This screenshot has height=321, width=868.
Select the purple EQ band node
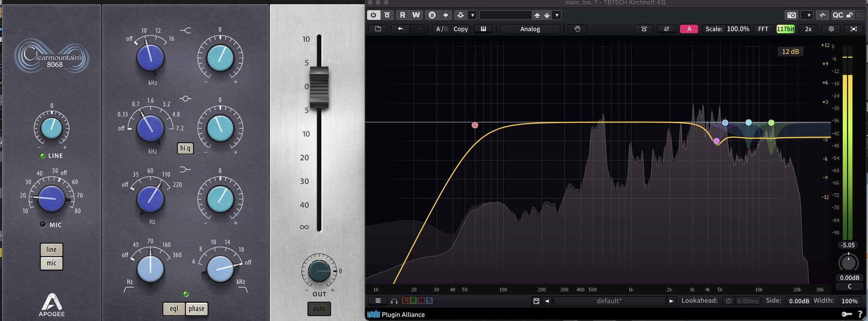pyautogui.click(x=717, y=141)
